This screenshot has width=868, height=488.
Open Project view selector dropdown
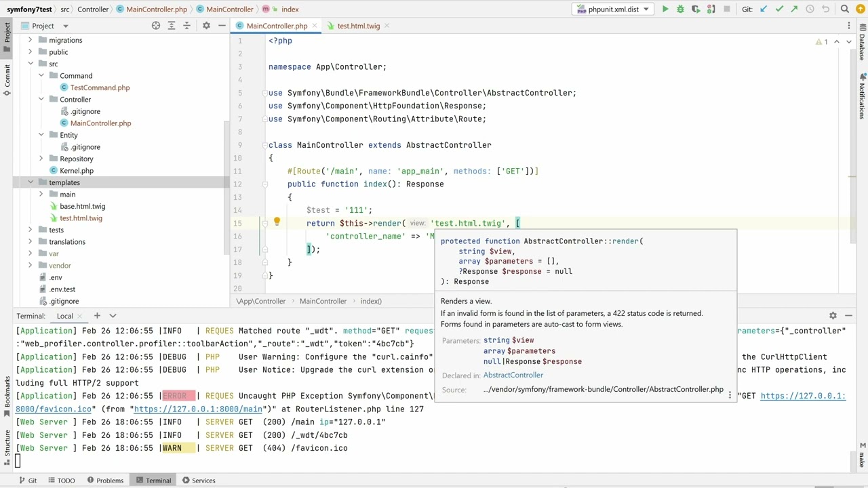tap(66, 26)
